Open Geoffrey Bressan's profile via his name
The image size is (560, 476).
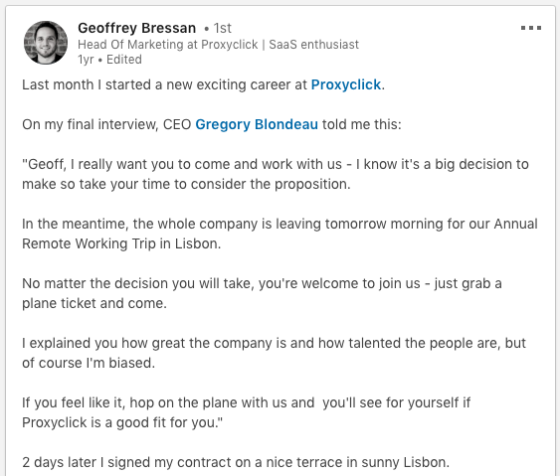point(137,28)
